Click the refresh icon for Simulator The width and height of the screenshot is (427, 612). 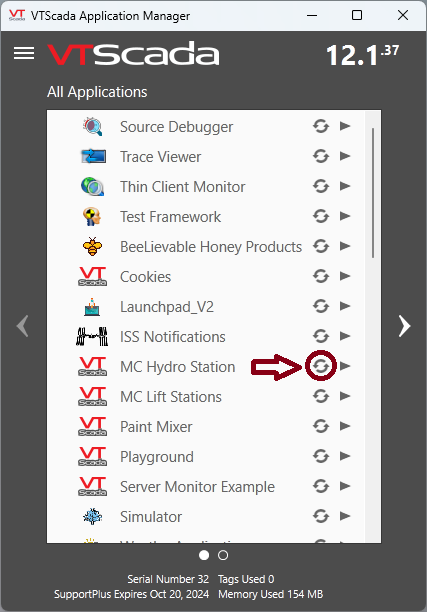pos(321,516)
